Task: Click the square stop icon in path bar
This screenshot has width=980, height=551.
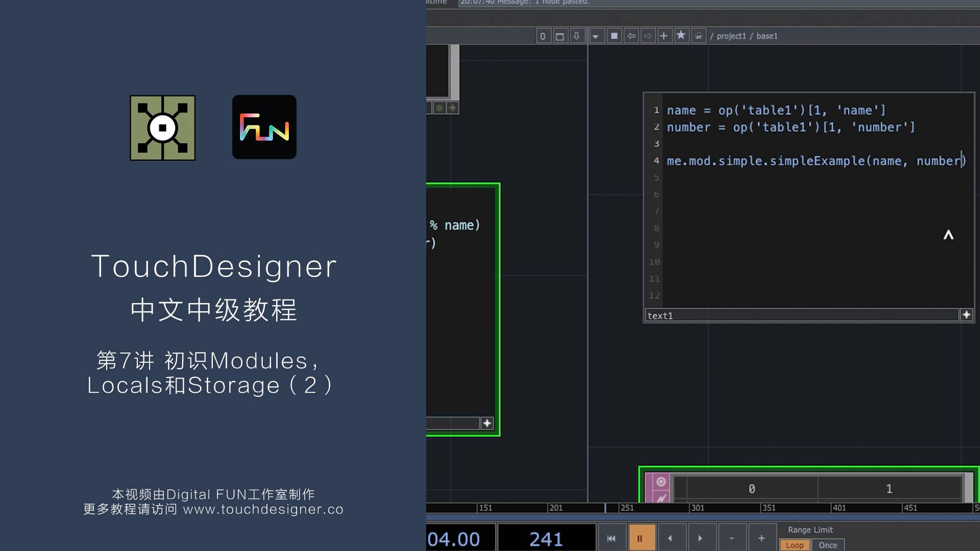Action: coord(615,36)
